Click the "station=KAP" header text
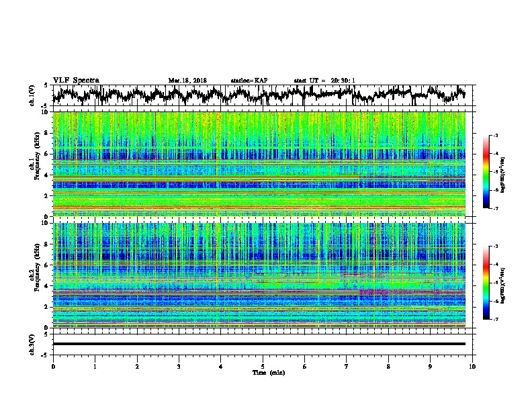Image resolution: width=532 pixels, height=411 pixels. tap(249, 81)
